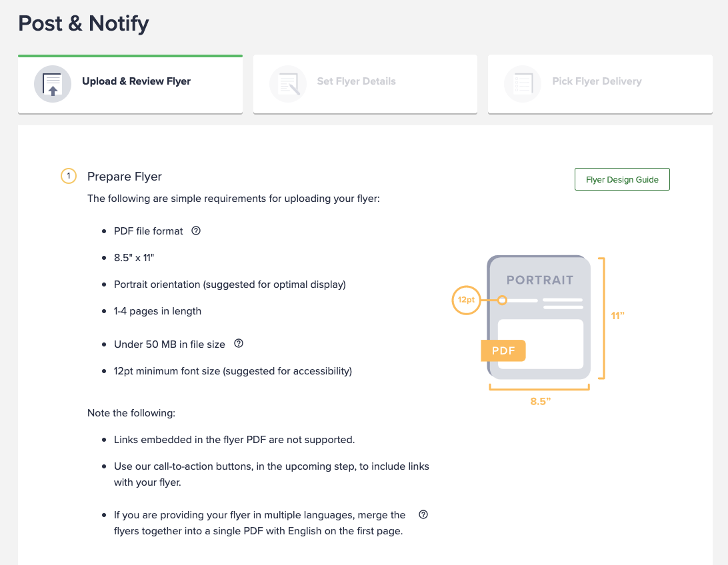The image size is (728, 565).
Task: Click the Post & Notify page heading
Action: click(83, 23)
